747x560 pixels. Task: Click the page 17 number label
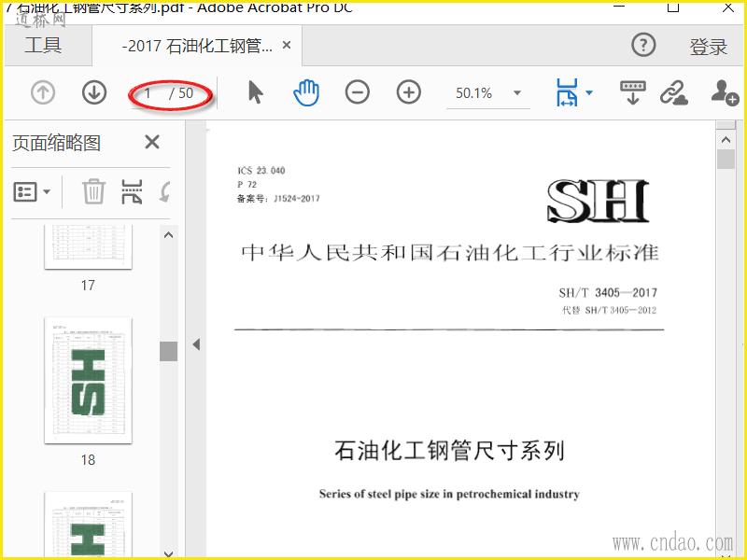[x=88, y=286]
